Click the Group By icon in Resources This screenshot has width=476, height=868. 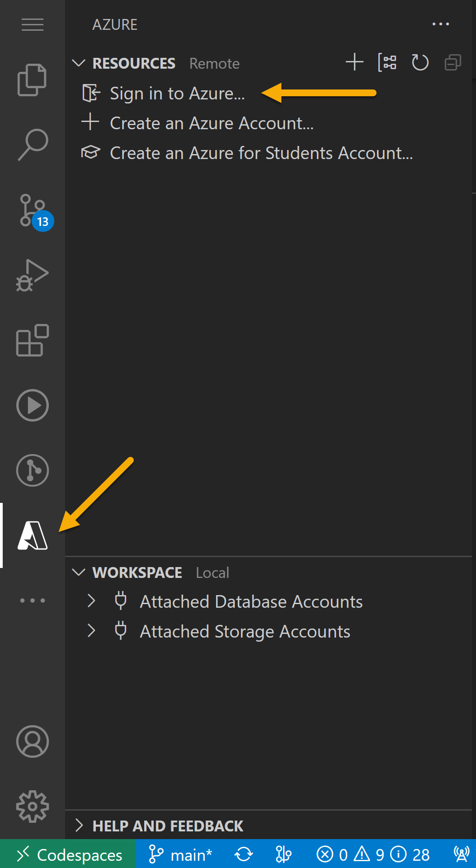coord(387,62)
